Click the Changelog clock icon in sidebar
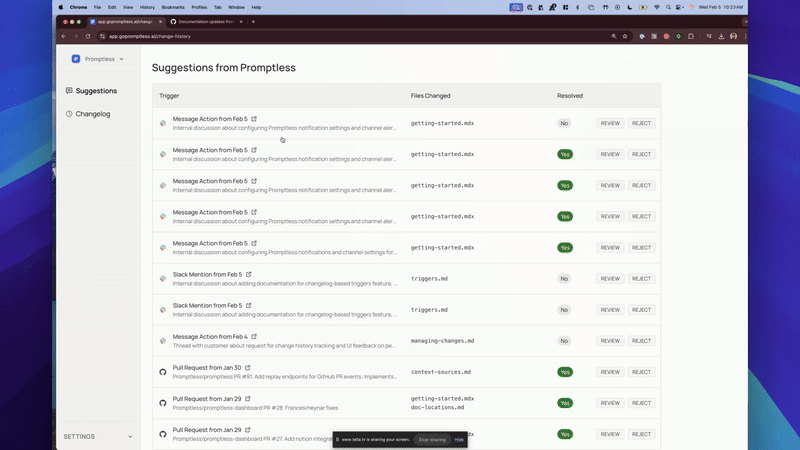The image size is (800, 450). click(x=69, y=114)
